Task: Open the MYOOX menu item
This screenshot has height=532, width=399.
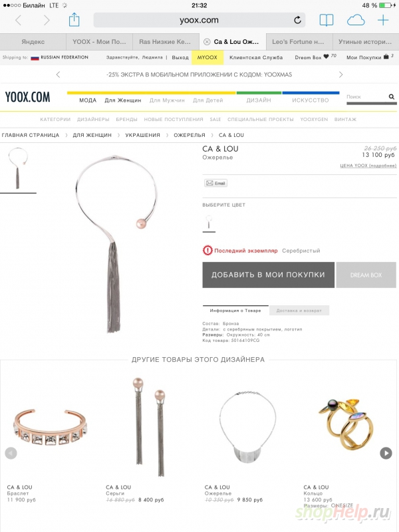Action: click(x=207, y=57)
